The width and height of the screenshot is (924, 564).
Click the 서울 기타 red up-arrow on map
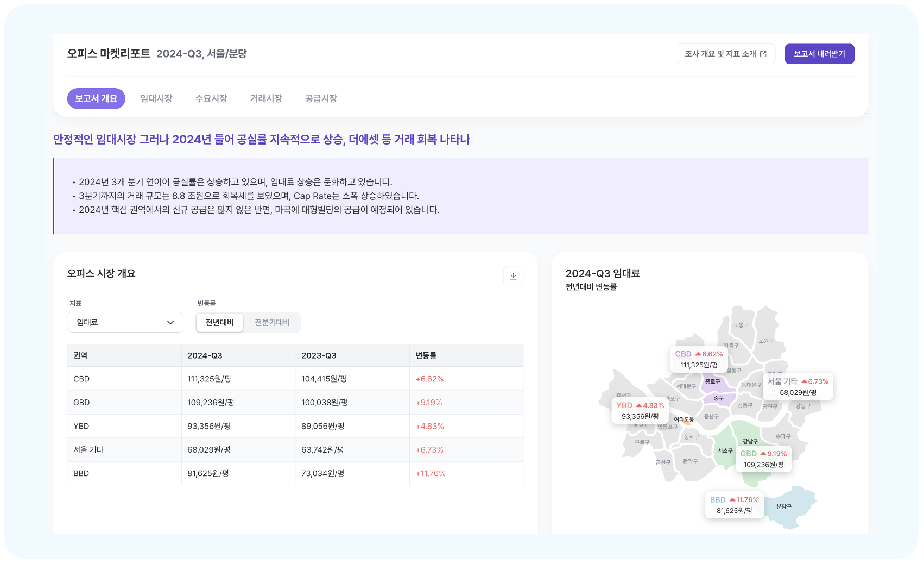[804, 381]
